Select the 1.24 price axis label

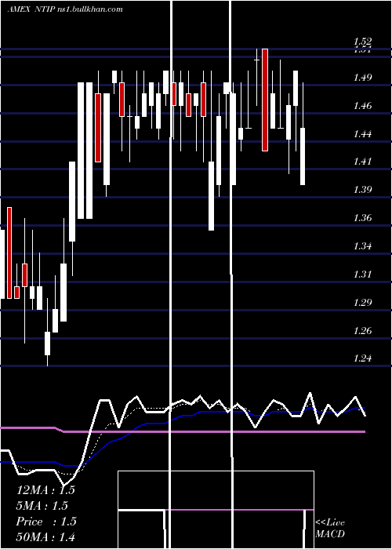(x=362, y=358)
